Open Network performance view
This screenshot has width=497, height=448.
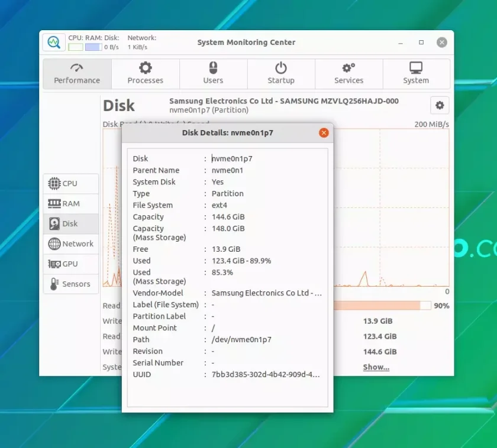tap(70, 244)
